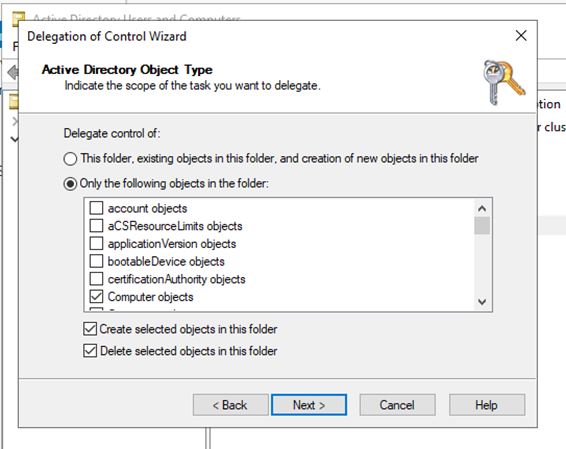Select 'Only the following objects' radio option

70,184
